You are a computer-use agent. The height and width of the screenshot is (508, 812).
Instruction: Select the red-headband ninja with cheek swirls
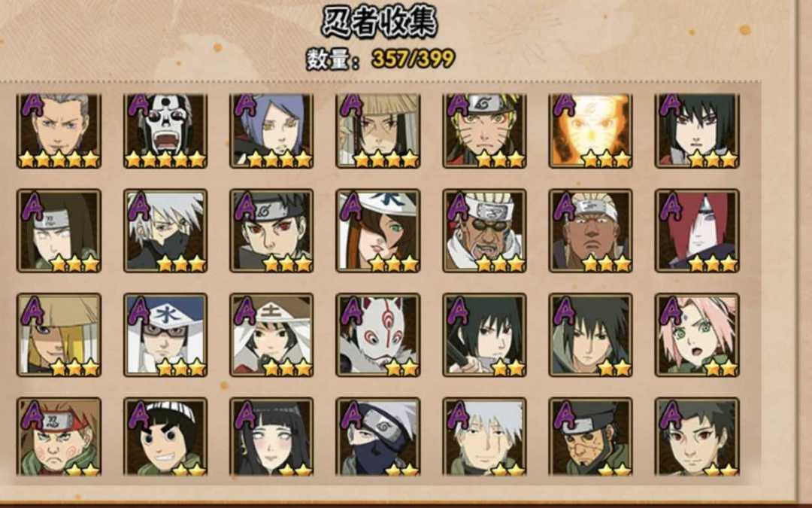[x=59, y=437]
